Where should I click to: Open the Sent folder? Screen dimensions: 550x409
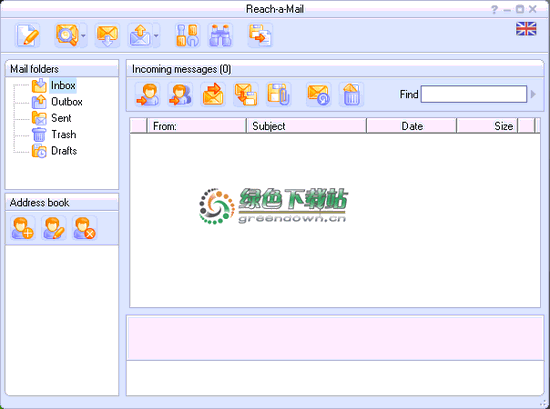[61, 118]
